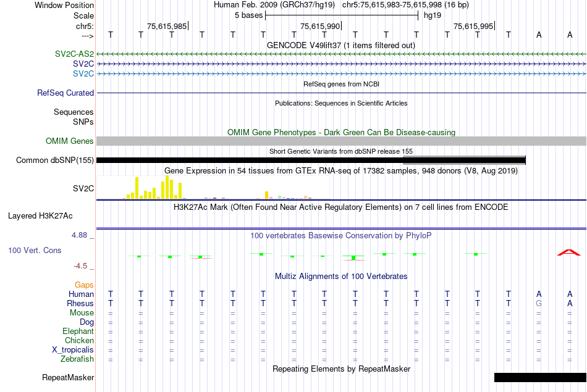Open the 100 Vert. Cons track label
587x392 pixels.
[35, 250]
